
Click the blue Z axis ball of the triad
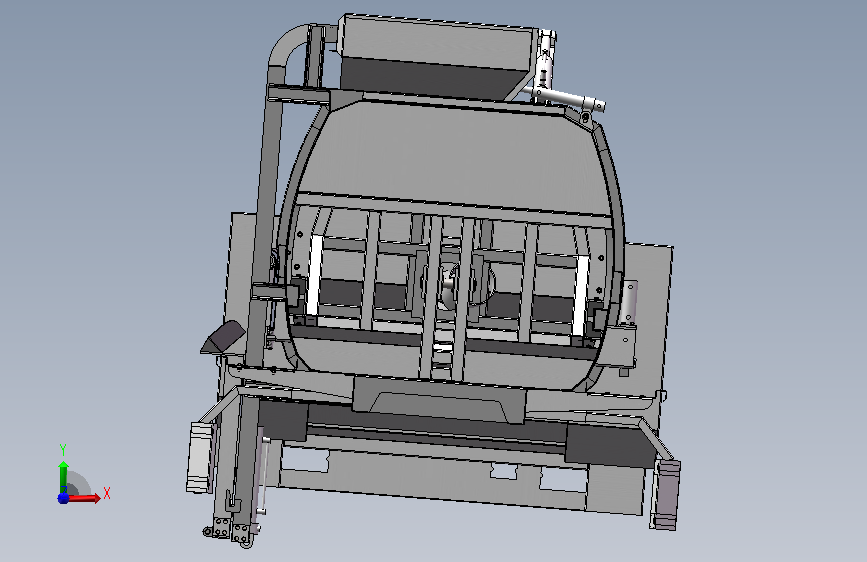(63, 498)
